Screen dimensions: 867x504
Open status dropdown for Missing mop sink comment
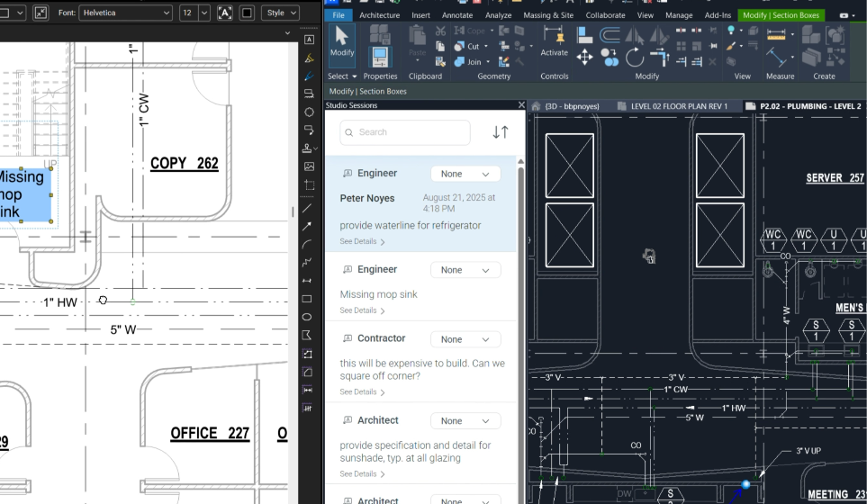click(465, 270)
